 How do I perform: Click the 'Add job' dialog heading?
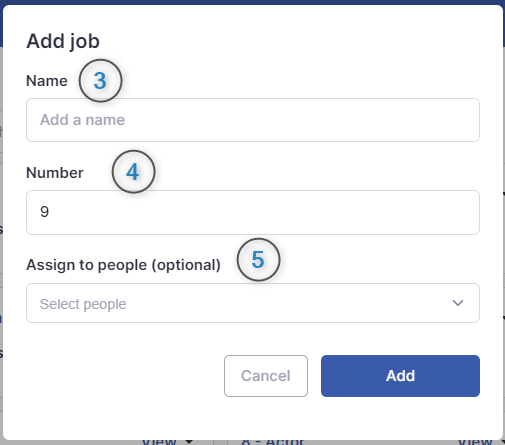(63, 41)
